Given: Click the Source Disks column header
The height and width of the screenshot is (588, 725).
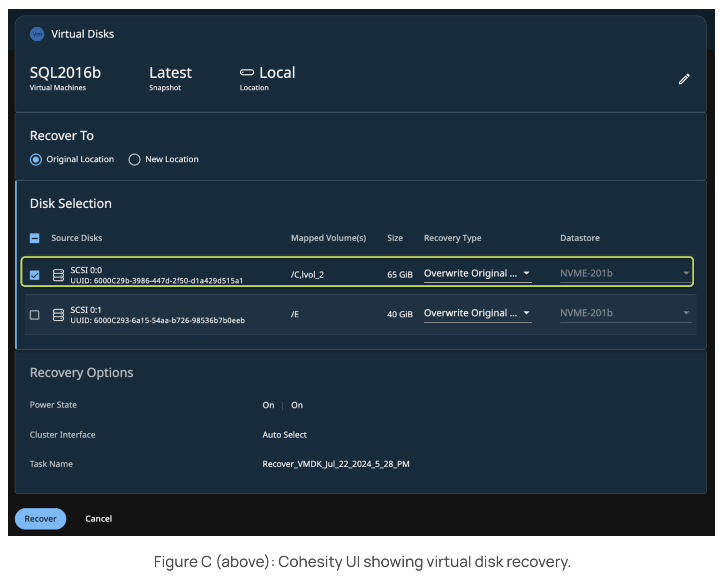Looking at the screenshot, I should (76, 238).
